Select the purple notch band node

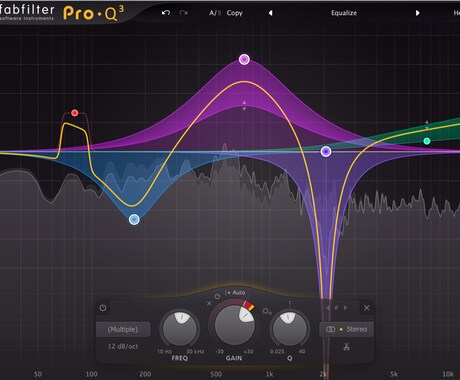326,152
